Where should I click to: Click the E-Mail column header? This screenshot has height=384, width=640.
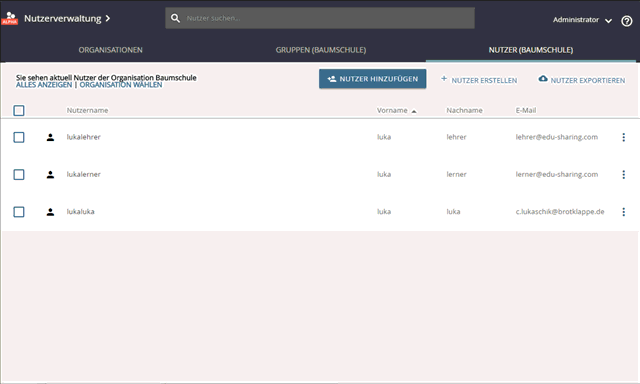coord(526,110)
